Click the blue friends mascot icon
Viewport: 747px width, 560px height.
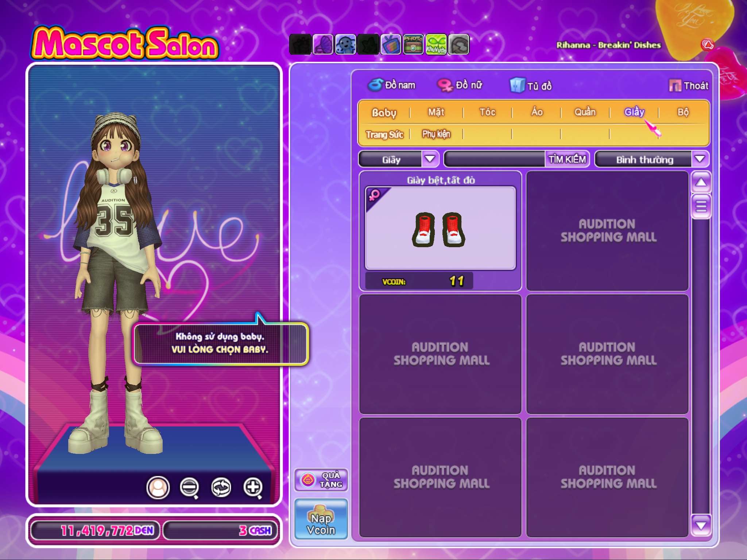click(x=345, y=45)
